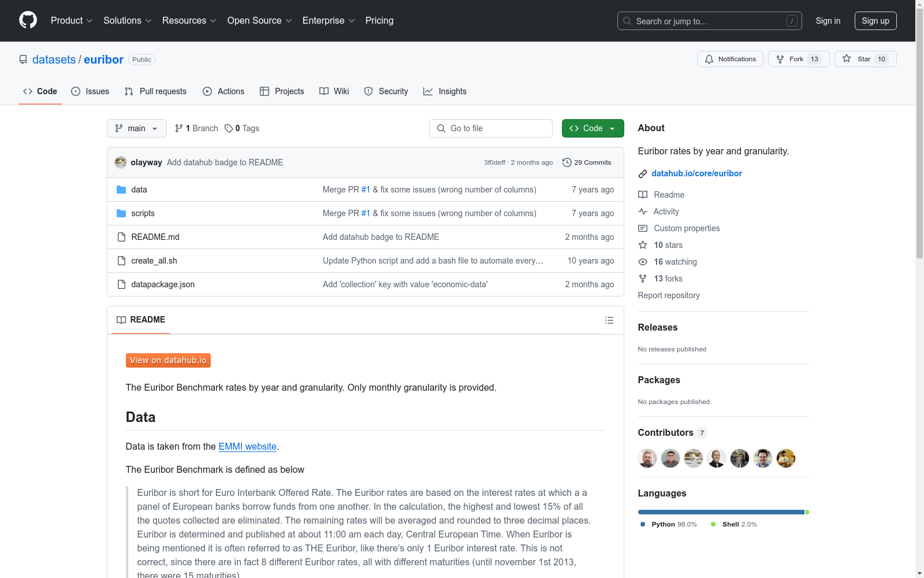Click the Go to file input
The image size is (924, 578).
(x=491, y=128)
